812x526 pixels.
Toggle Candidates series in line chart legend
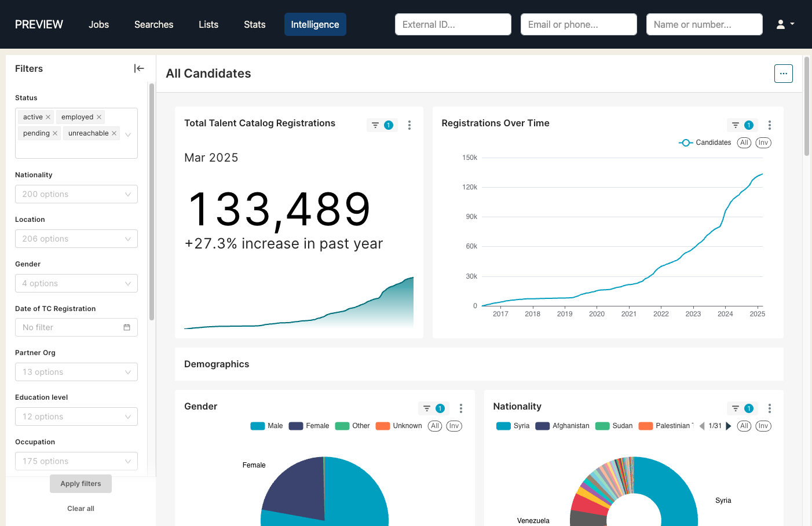705,143
